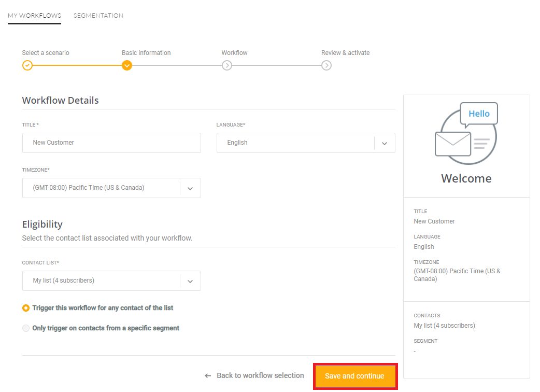The height and width of the screenshot is (392, 540).
Task: Click the Select a scenario step label
Action: point(46,53)
